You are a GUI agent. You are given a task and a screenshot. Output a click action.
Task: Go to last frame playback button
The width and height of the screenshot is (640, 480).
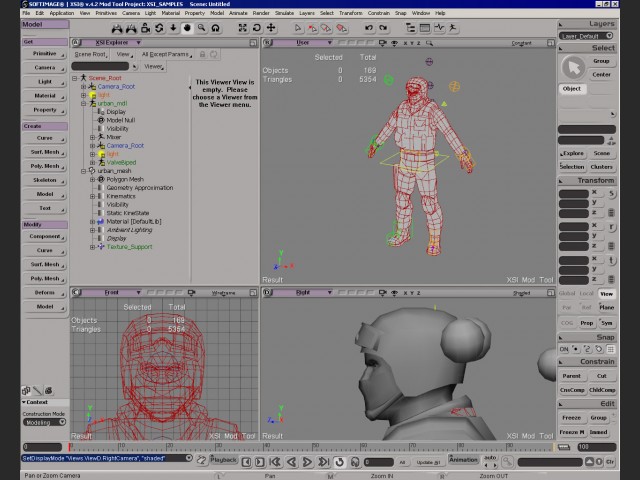(x=323, y=462)
